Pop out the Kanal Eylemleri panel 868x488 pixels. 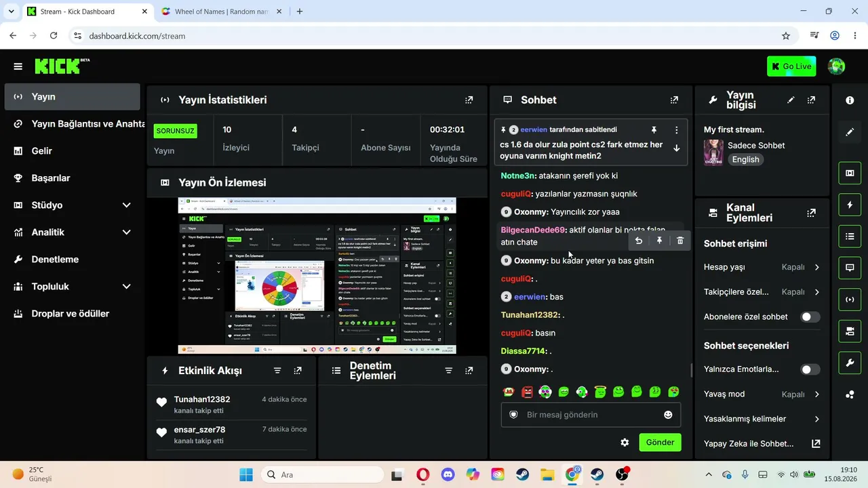tap(811, 213)
